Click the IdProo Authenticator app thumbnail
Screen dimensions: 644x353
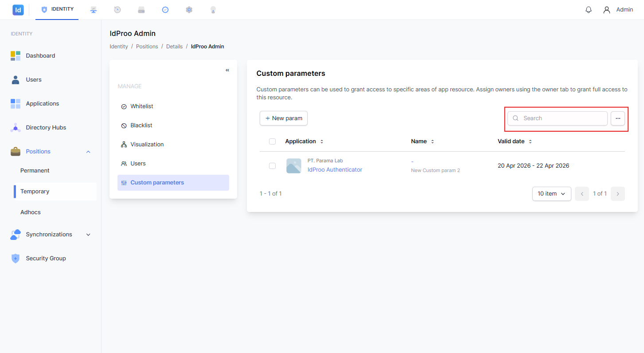(294, 166)
